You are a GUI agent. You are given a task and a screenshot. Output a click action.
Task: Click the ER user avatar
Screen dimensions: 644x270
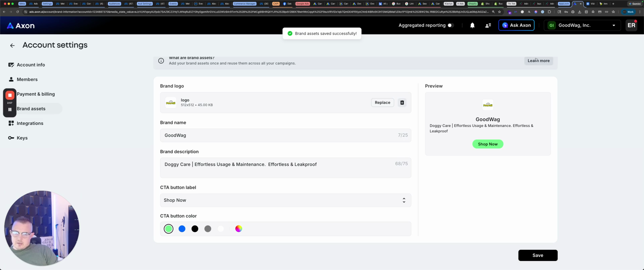[x=631, y=26]
